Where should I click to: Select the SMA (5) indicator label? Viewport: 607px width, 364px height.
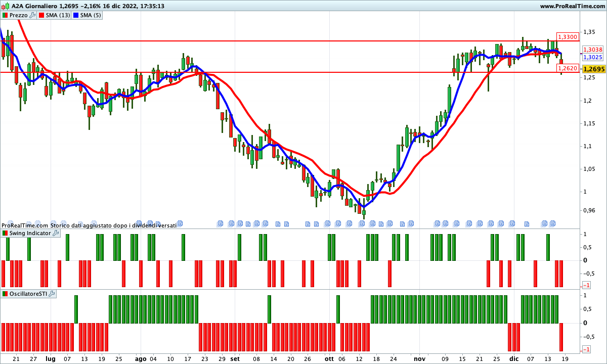91,15
